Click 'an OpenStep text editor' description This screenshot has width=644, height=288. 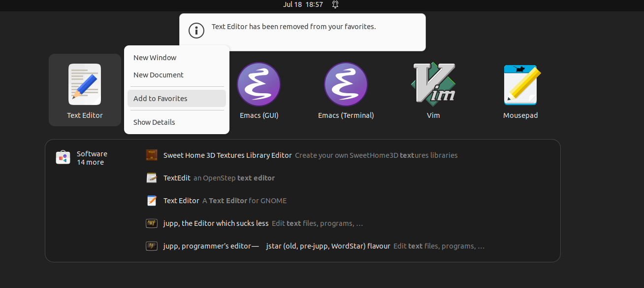[x=234, y=178]
